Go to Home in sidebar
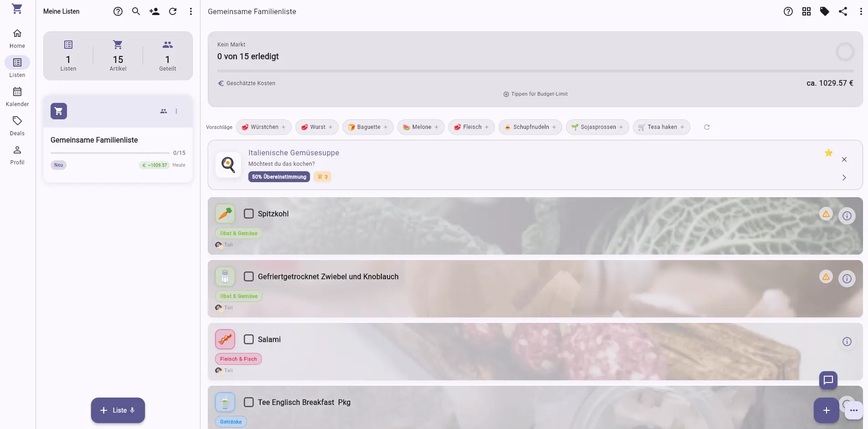The width and height of the screenshot is (868, 429). click(17, 38)
